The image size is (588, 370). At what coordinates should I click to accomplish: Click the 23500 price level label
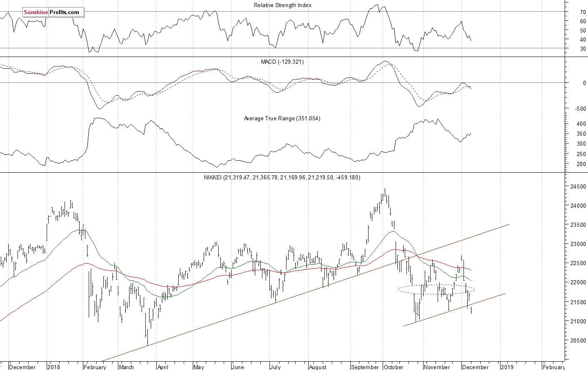coord(578,225)
